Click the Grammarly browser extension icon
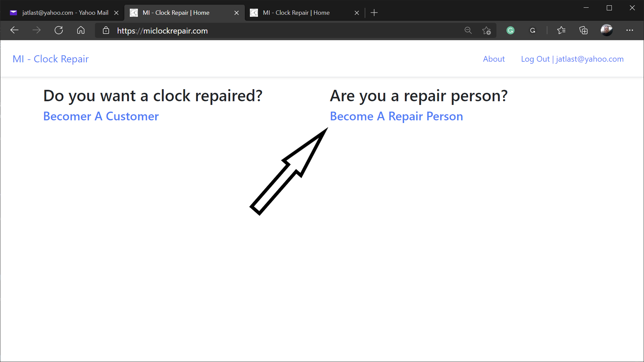 pyautogui.click(x=511, y=31)
